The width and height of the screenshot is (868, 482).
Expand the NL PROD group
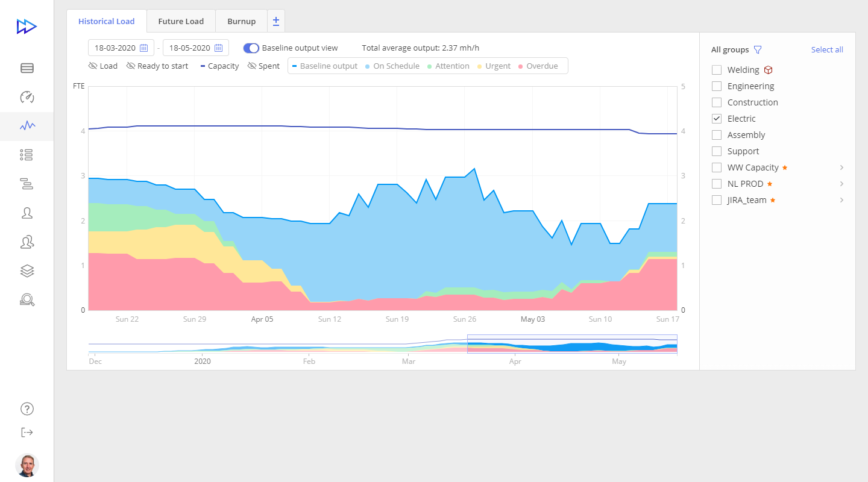[841, 184]
